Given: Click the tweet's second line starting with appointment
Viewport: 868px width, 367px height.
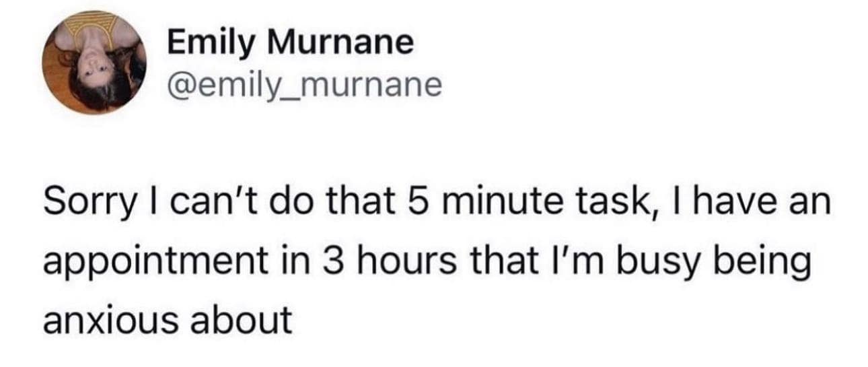Looking at the screenshot, I should 425,262.
